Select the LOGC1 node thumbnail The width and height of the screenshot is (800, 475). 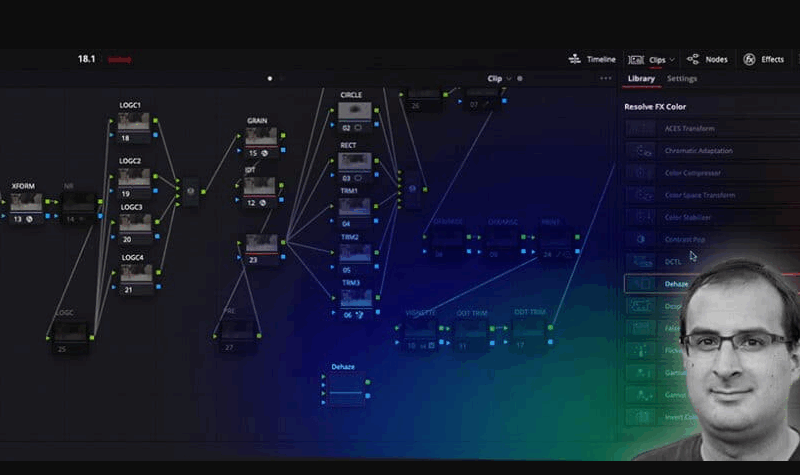click(x=134, y=122)
